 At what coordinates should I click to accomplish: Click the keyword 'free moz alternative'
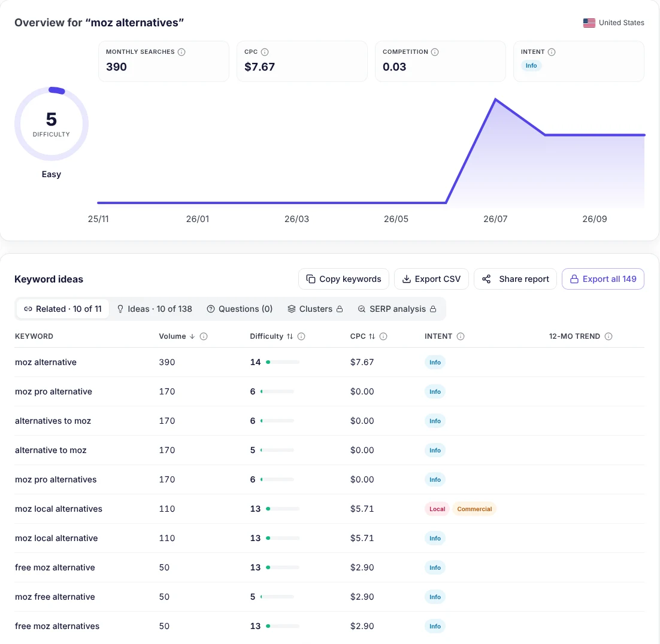pos(55,567)
